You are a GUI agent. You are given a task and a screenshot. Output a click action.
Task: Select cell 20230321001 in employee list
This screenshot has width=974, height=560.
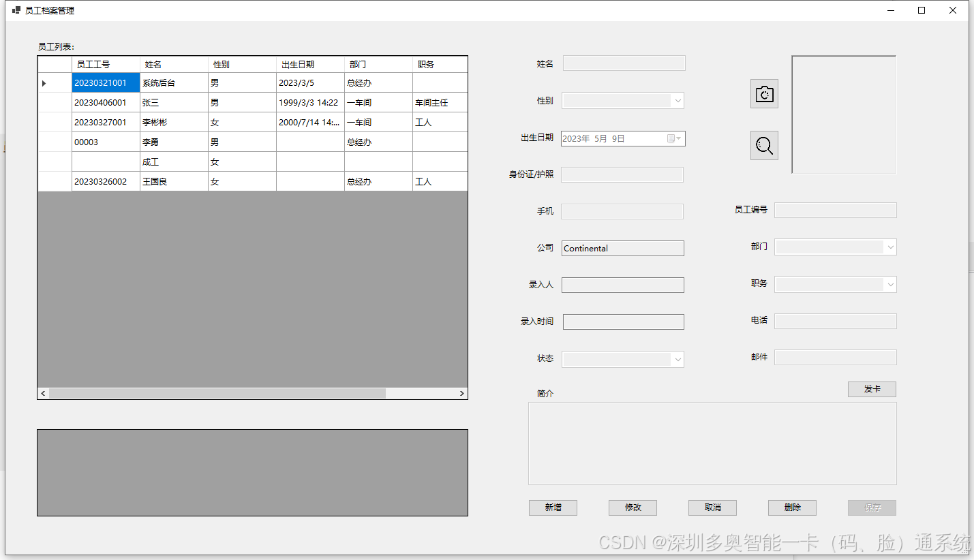(106, 82)
